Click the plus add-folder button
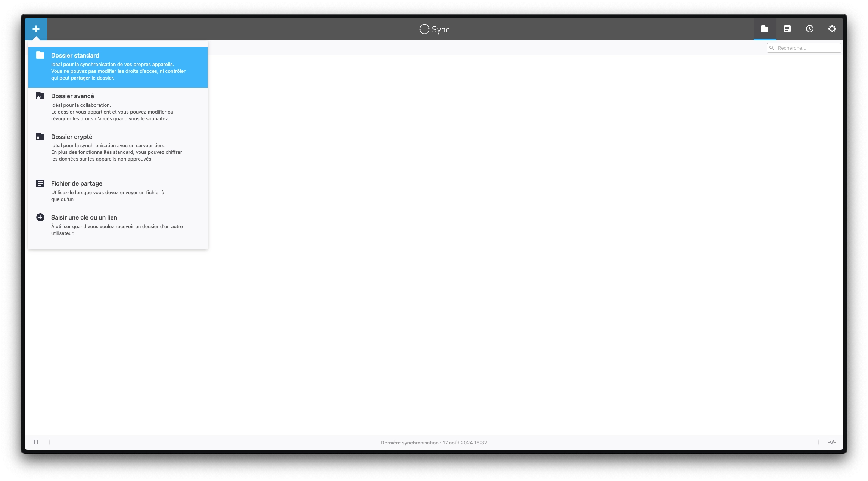 click(x=36, y=29)
